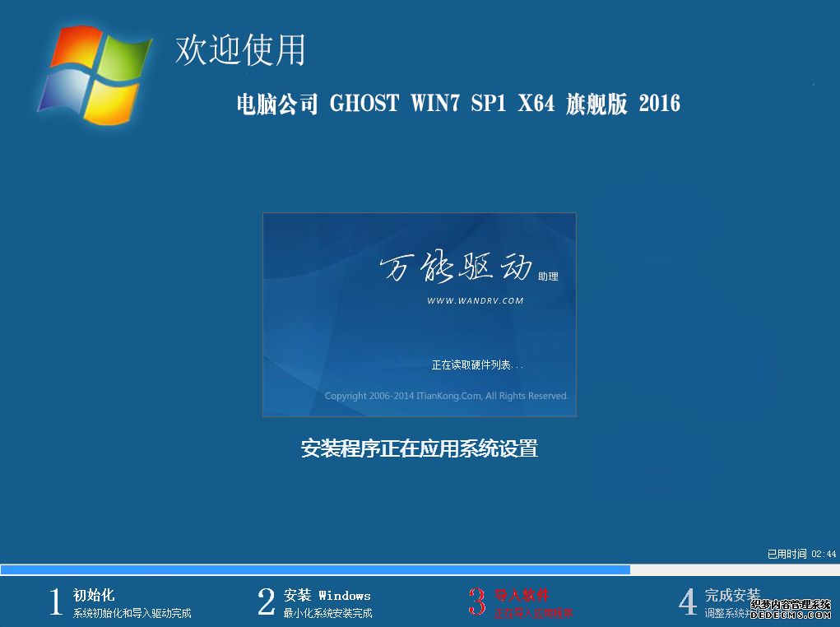The image size is (840, 627).
Task: Select the "初始化" step title
Action: tap(94, 595)
